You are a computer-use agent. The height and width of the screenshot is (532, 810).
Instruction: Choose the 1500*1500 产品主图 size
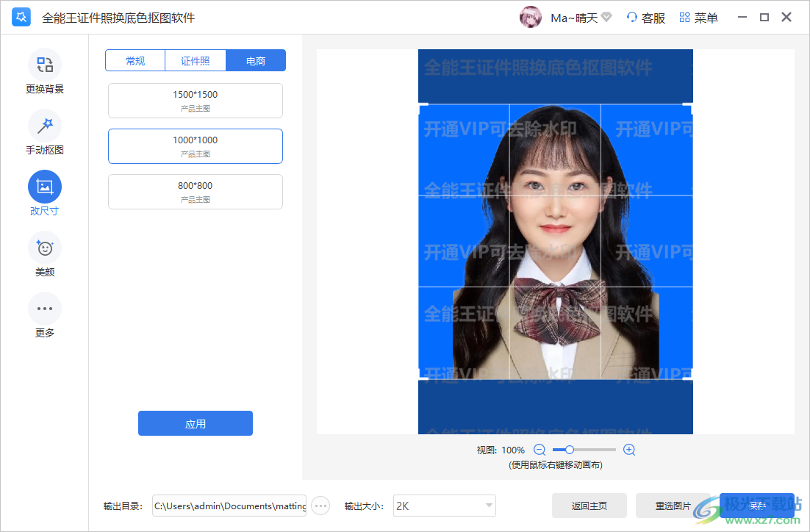196,101
